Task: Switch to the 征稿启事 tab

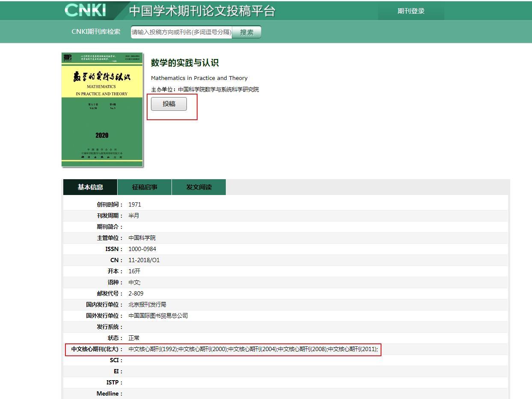Action: [x=145, y=187]
